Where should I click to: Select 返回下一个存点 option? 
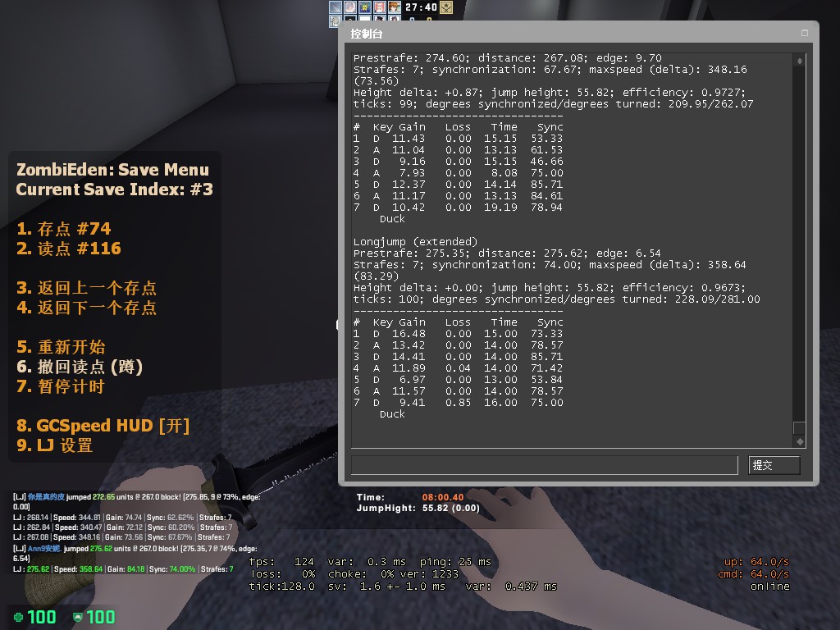[87, 308]
